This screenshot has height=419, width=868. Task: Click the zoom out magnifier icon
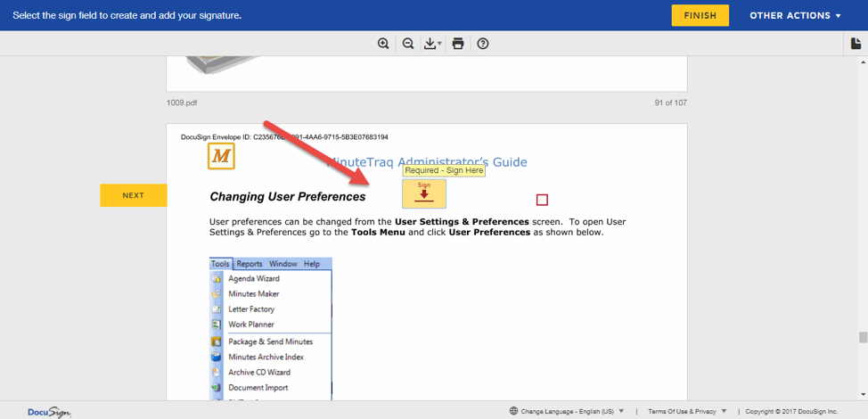click(408, 44)
